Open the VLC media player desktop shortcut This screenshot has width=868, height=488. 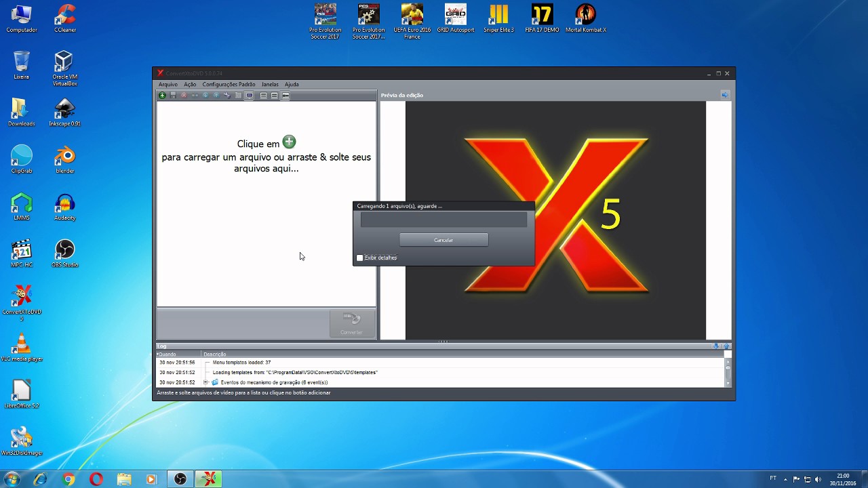coord(22,347)
